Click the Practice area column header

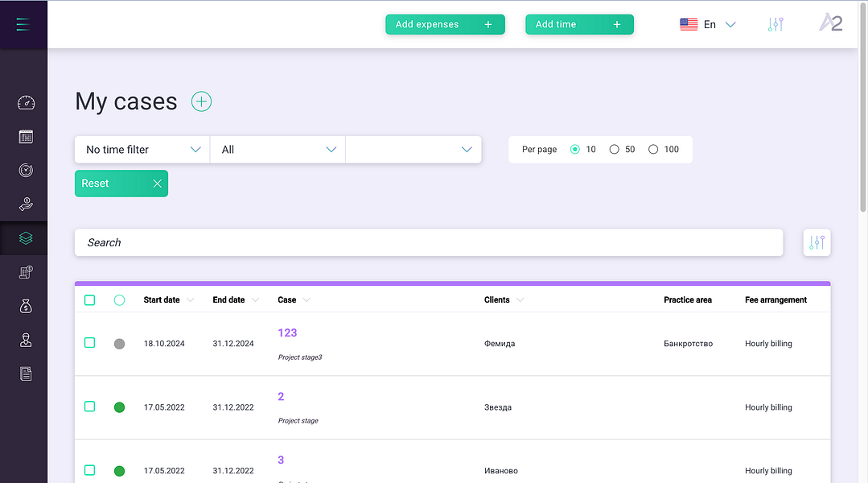[688, 300]
